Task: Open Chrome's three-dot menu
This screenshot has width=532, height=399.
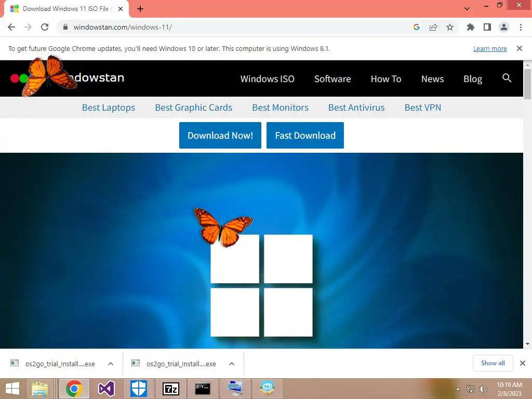Action: tap(521, 27)
